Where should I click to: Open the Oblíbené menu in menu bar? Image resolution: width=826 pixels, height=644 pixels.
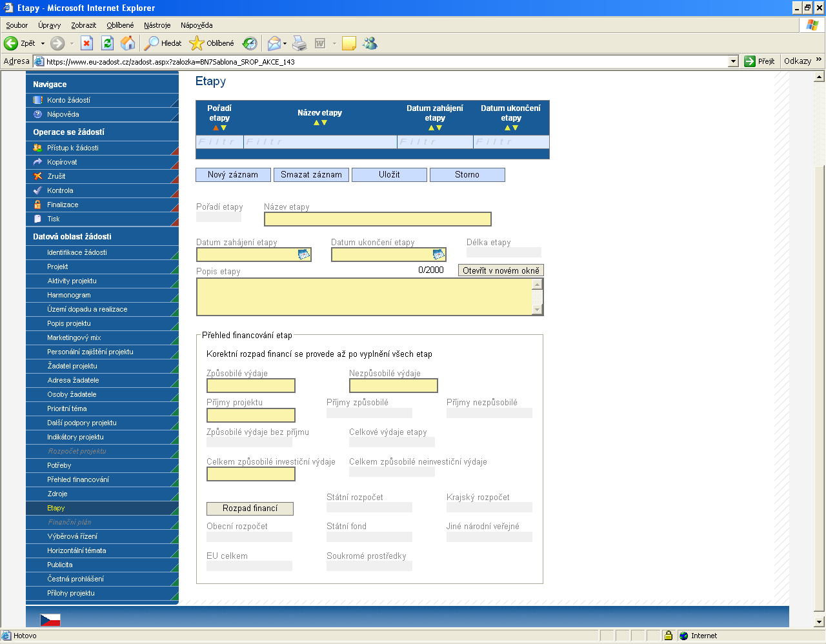(121, 25)
